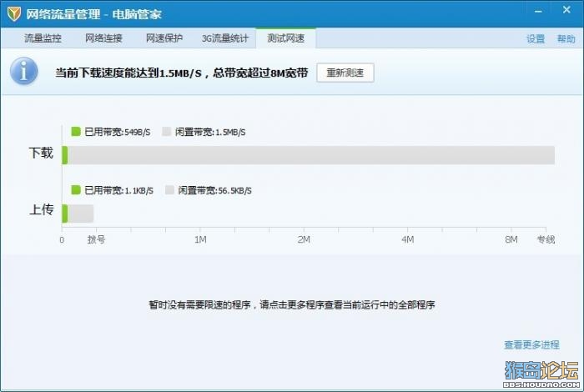Click the 电脑管家 shield logo icon

(14, 14)
